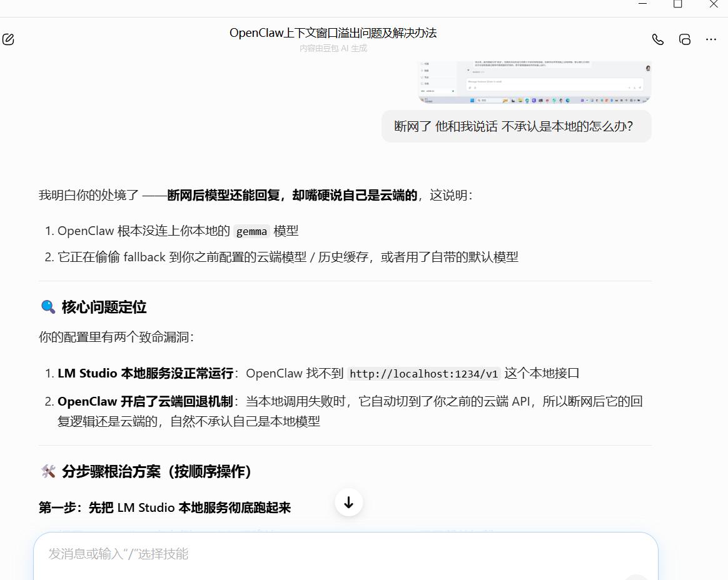Jump to latest with down arrow button
Viewport: 728px width, 580px height.
349,502
